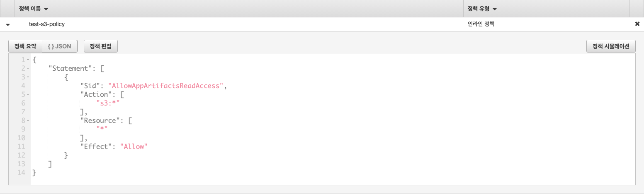Sort by 정책 이름 column arrow

[46, 9]
